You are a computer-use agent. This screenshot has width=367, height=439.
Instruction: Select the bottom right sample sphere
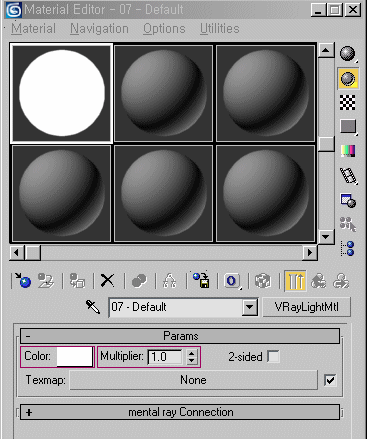click(265, 193)
